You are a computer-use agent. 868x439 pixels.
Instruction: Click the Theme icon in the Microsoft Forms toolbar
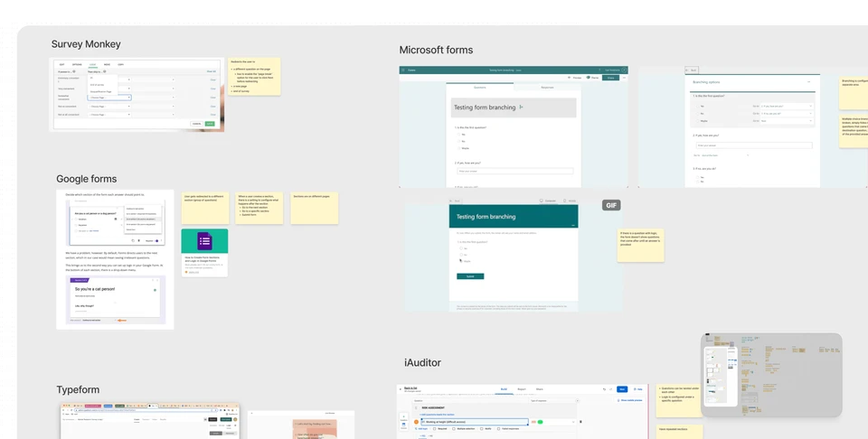(x=590, y=78)
